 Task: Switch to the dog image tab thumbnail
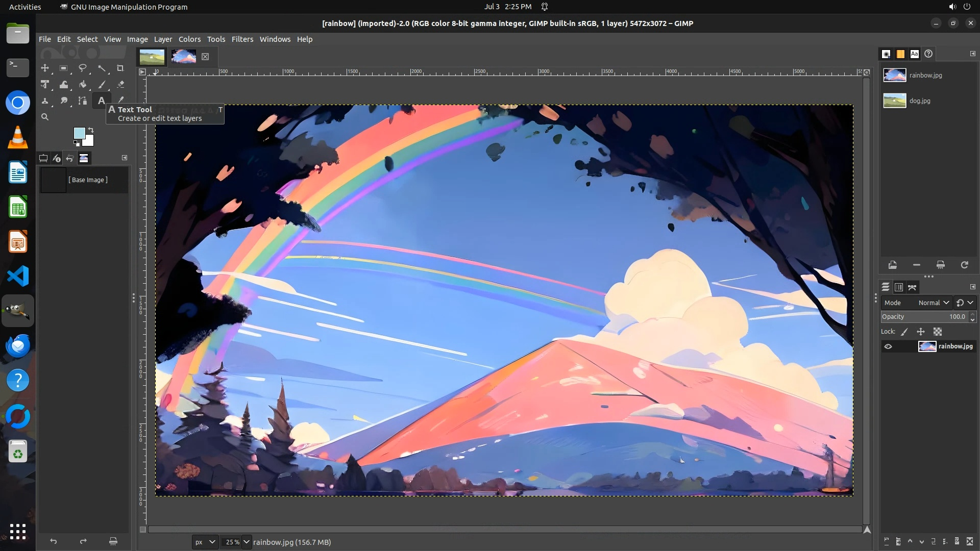(152, 57)
